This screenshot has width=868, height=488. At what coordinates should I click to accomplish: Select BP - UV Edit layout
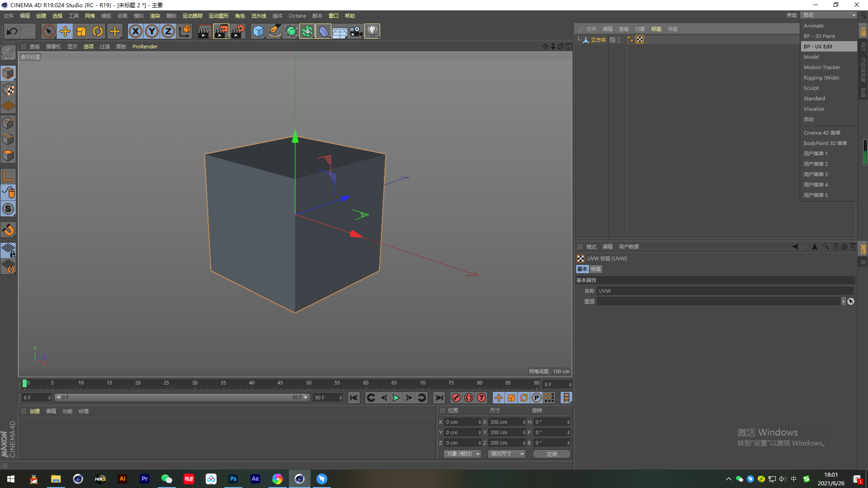pos(818,47)
